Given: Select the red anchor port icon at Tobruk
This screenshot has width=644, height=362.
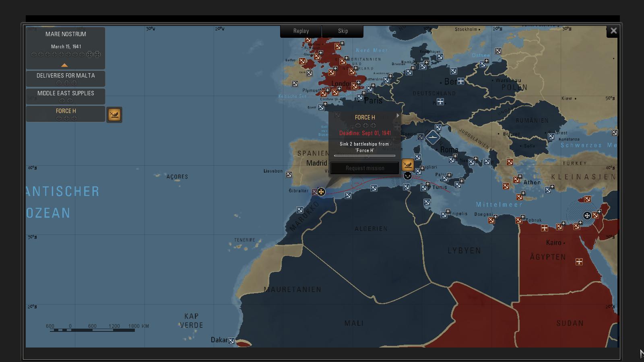Looking at the screenshot, I should pos(519,220).
